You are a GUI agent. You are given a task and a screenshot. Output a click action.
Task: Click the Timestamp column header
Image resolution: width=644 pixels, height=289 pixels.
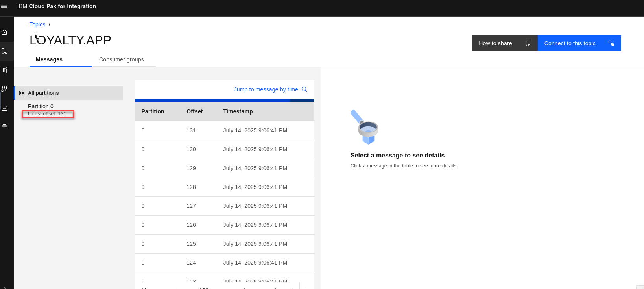238,111
